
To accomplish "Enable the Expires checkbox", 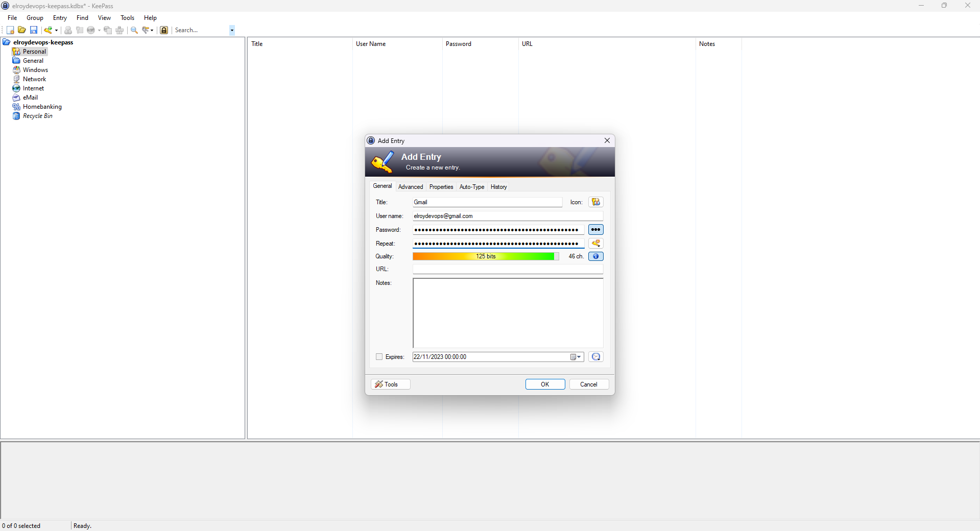I will point(379,357).
